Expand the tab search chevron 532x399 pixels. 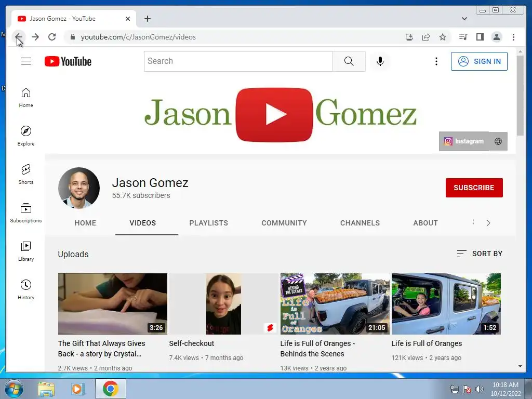point(464,19)
